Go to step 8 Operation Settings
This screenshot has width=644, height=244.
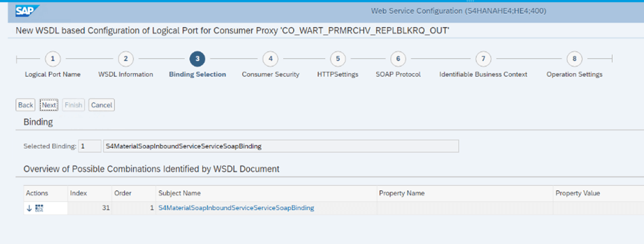(575, 59)
